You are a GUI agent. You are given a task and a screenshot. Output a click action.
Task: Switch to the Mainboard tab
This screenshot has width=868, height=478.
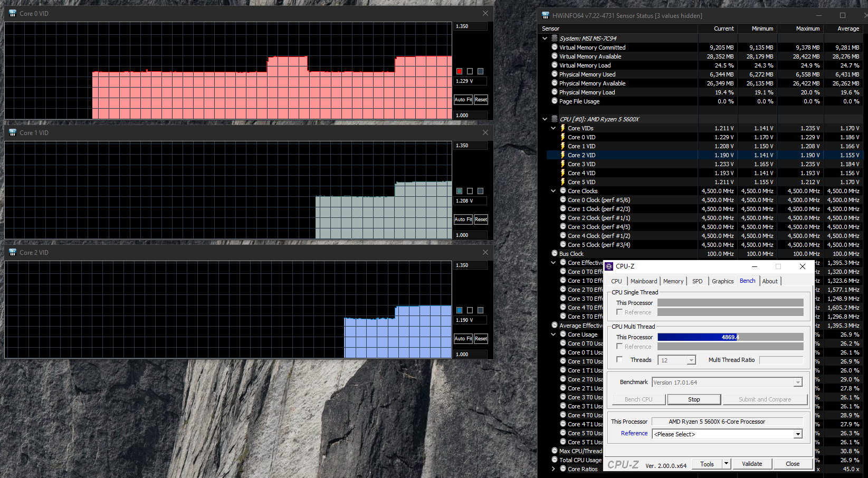point(644,281)
